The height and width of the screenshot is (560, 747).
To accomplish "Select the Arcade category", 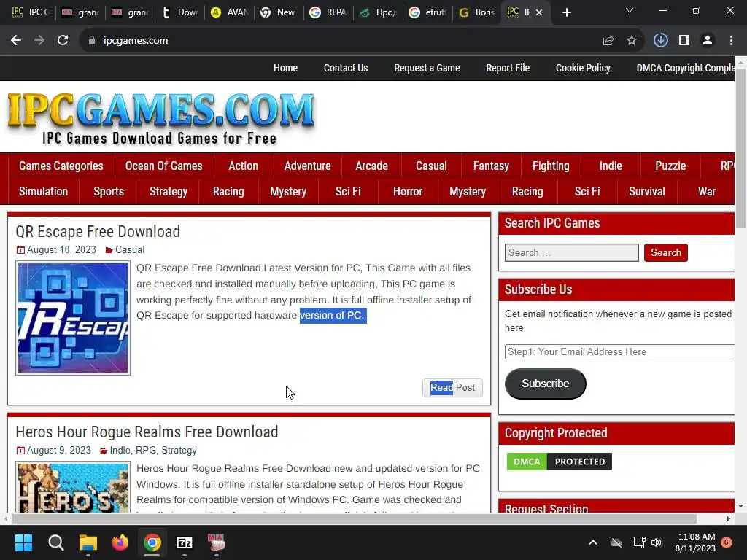I will pos(371,166).
